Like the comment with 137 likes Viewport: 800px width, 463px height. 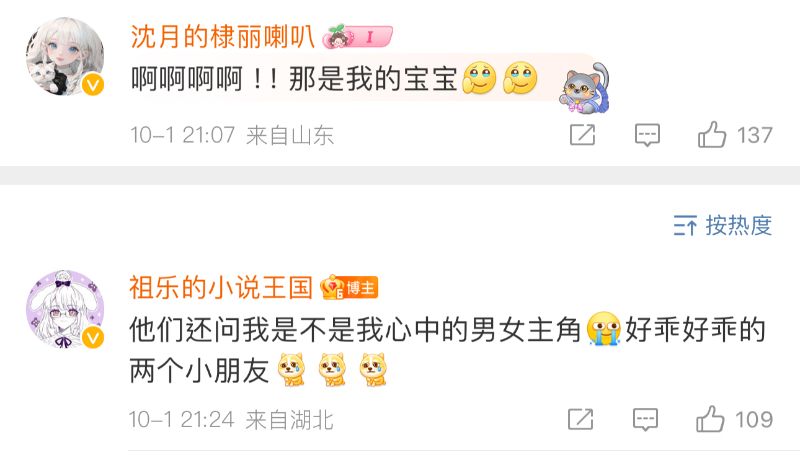click(x=712, y=135)
